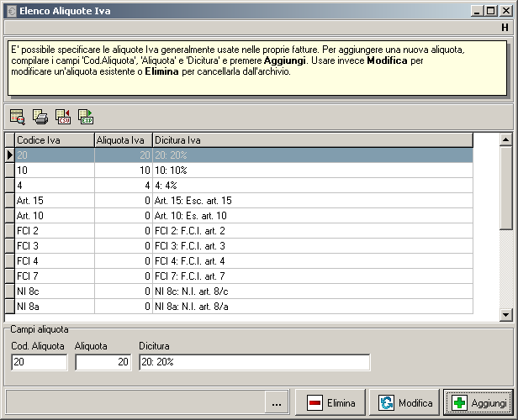Open the search/preview table icon

pos(18,117)
